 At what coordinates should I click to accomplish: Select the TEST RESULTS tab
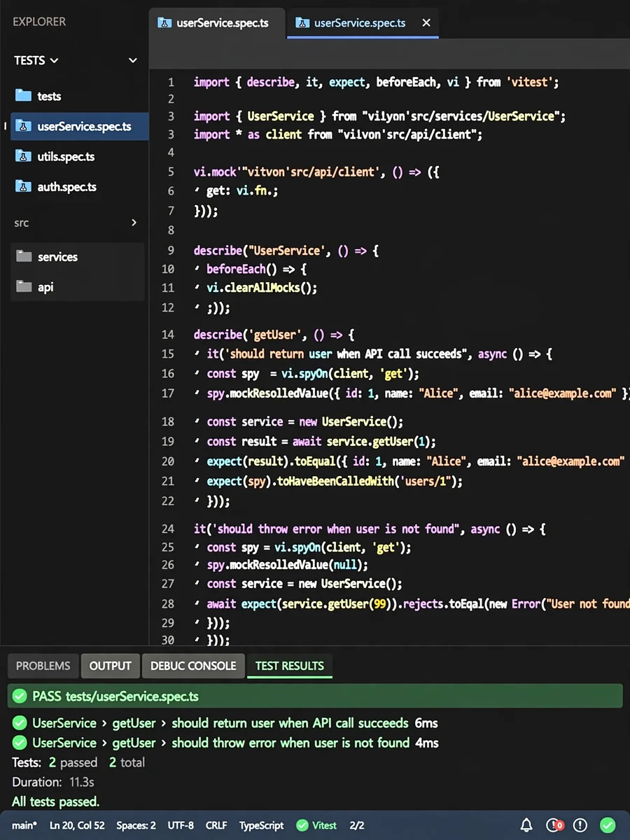coord(290,666)
